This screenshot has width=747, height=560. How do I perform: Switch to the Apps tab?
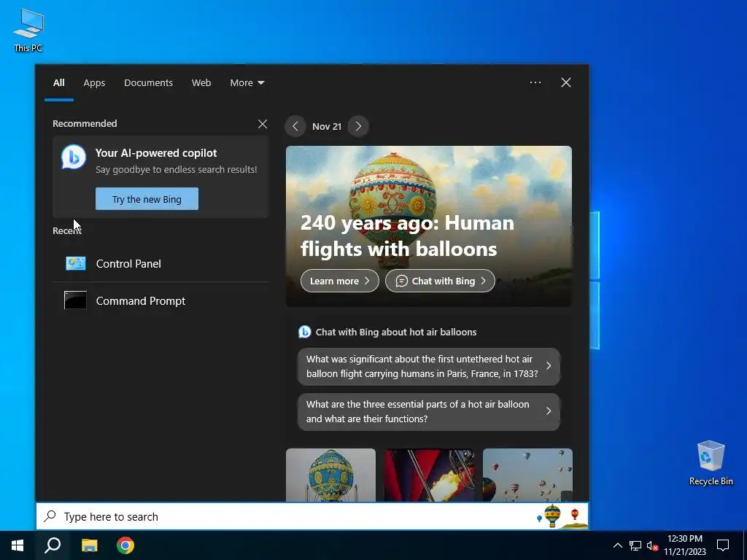click(94, 82)
